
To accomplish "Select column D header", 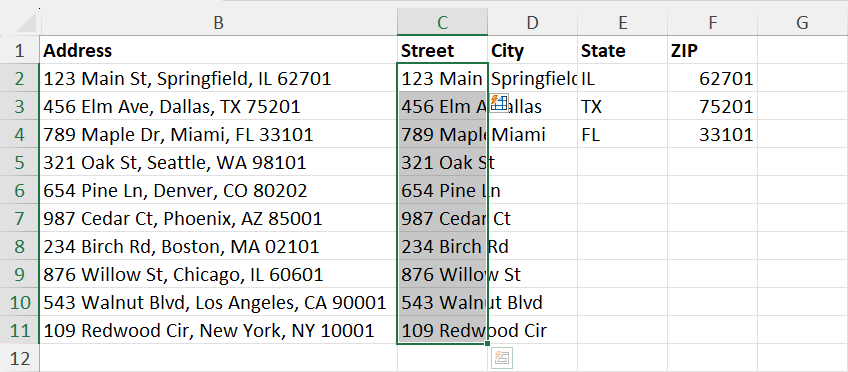I will [x=532, y=22].
